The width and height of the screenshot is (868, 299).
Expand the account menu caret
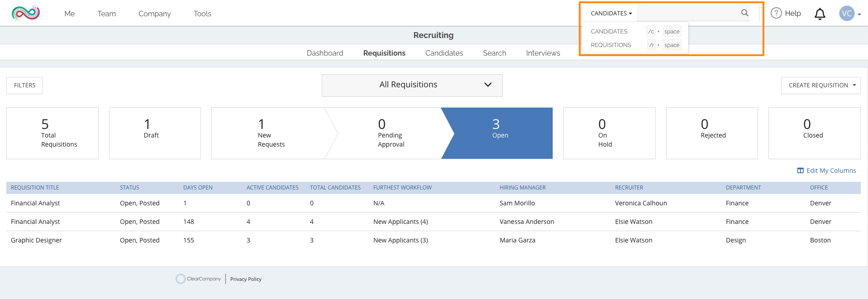(859, 14)
